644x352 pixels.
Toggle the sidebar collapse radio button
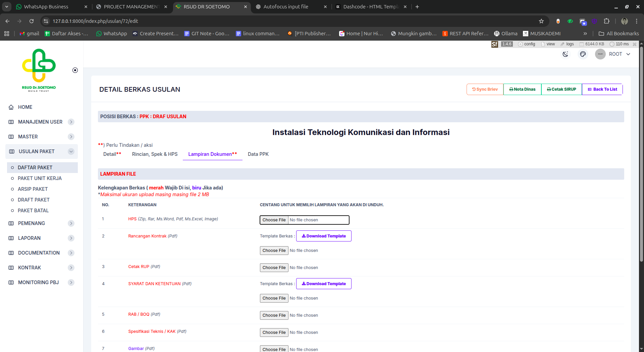click(x=75, y=70)
